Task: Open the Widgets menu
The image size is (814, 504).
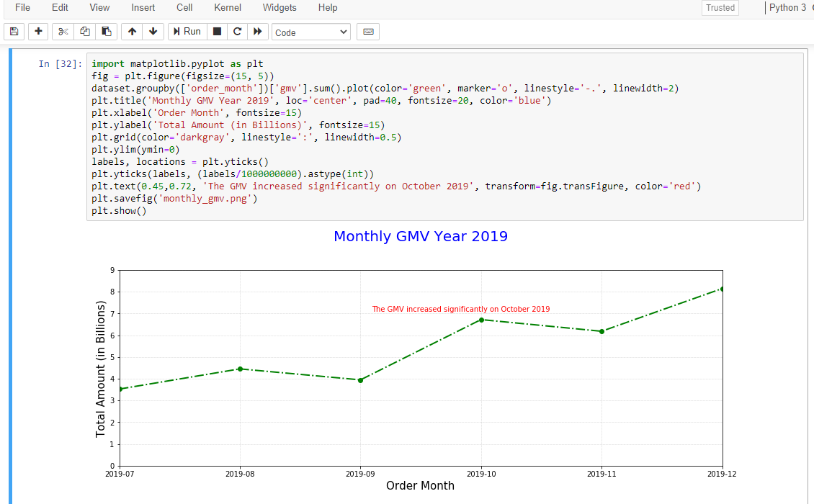Action: tap(279, 8)
